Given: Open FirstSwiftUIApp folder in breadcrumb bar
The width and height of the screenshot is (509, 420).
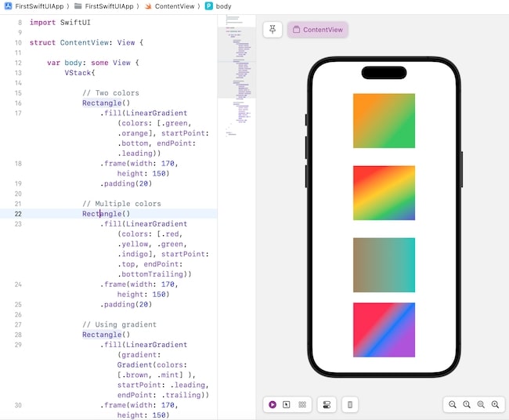Looking at the screenshot, I should pyautogui.click(x=109, y=6).
